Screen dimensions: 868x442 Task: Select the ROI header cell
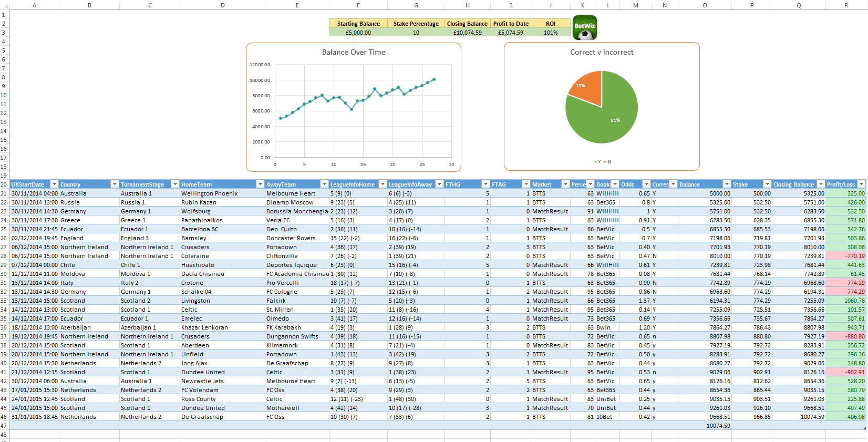551,24
